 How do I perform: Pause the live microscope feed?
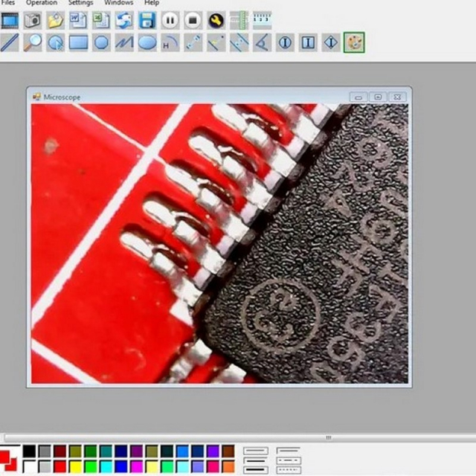pyautogui.click(x=170, y=21)
